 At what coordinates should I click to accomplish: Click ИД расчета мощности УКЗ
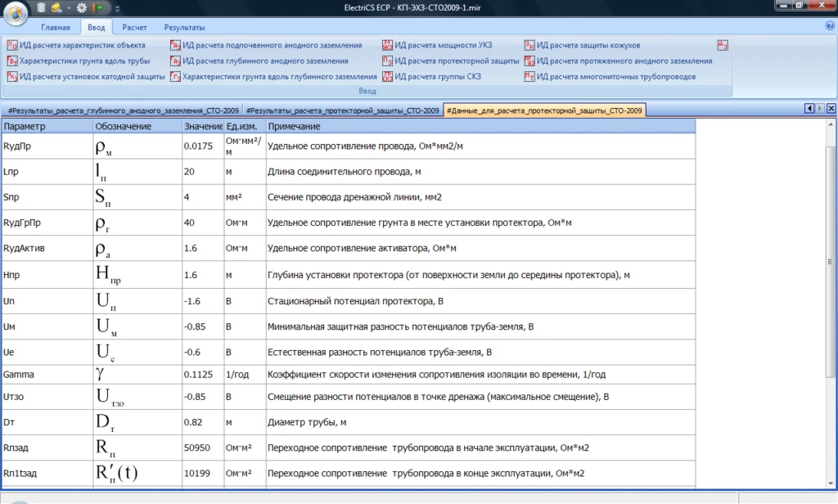click(x=442, y=45)
